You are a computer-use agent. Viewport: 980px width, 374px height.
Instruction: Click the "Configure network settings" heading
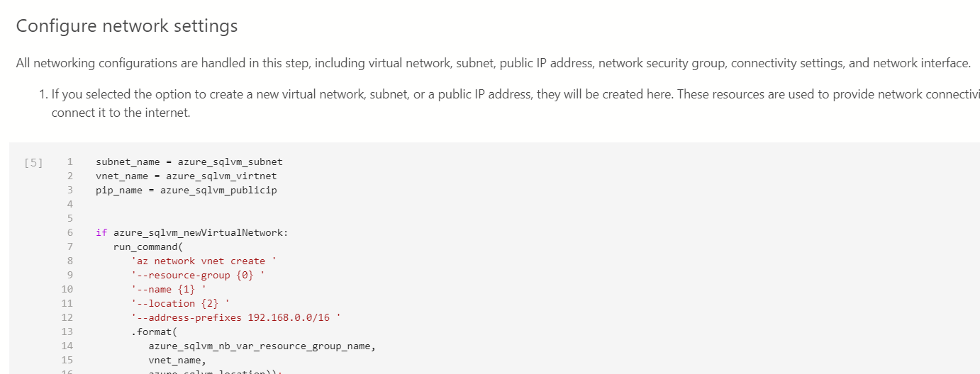tap(126, 26)
